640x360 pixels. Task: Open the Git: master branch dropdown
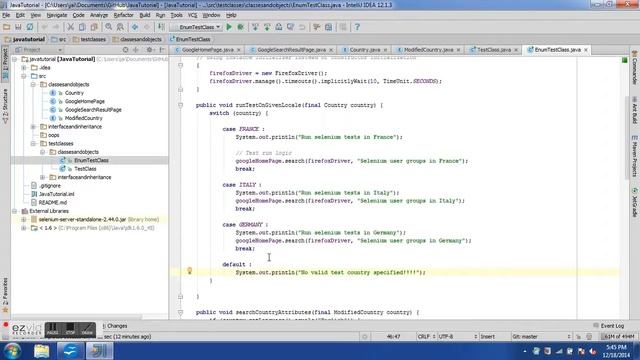pos(541,337)
